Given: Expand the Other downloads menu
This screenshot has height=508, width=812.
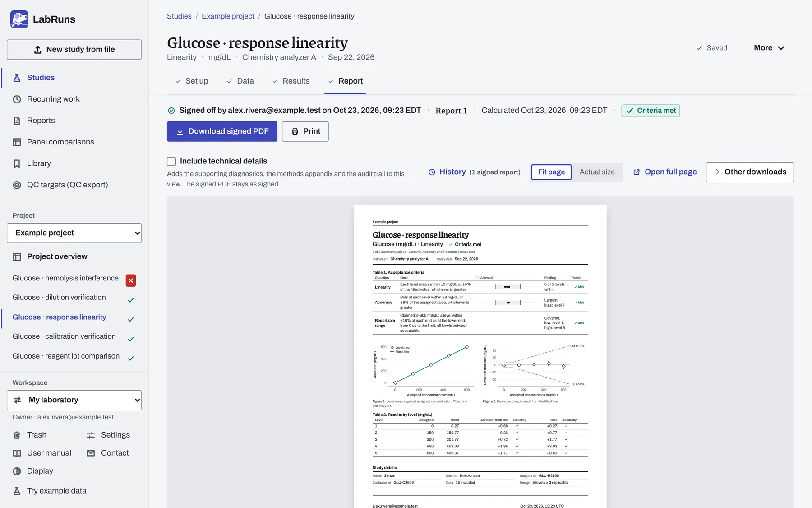Looking at the screenshot, I should point(750,172).
